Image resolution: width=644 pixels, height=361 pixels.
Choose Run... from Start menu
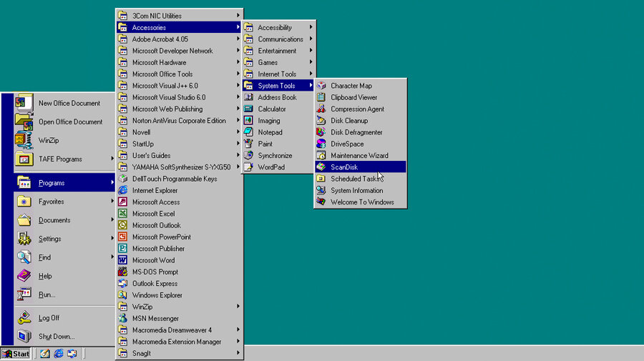[64, 295]
